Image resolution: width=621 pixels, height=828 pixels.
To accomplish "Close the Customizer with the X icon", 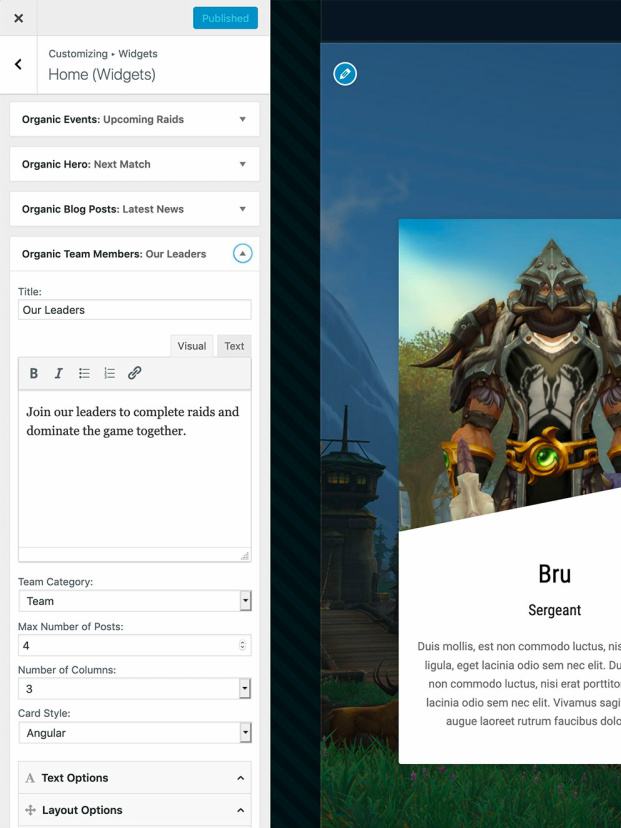I will (18, 18).
